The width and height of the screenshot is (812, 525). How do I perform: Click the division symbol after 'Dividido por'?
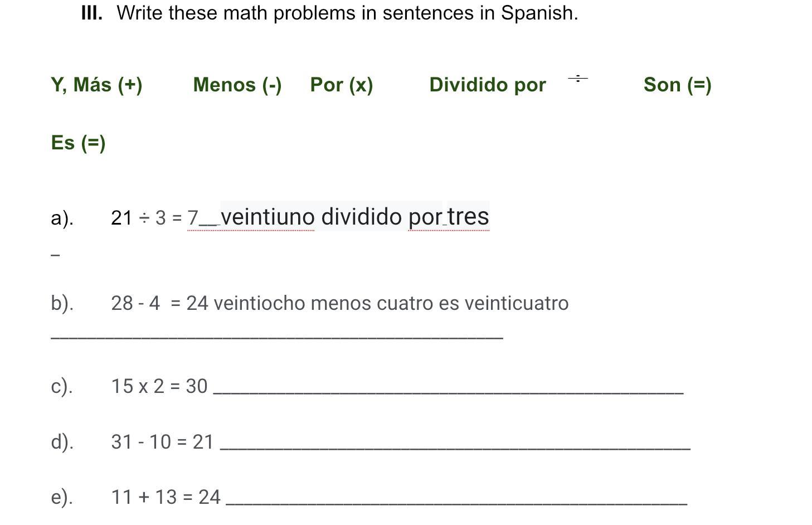(x=578, y=79)
